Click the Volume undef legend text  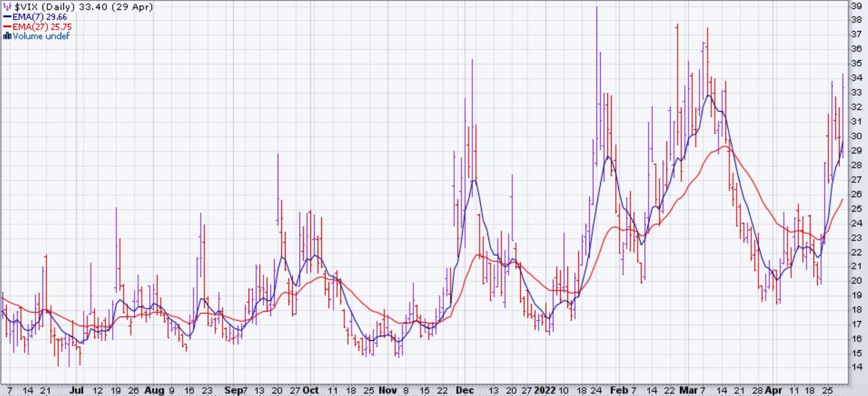pyautogui.click(x=41, y=36)
